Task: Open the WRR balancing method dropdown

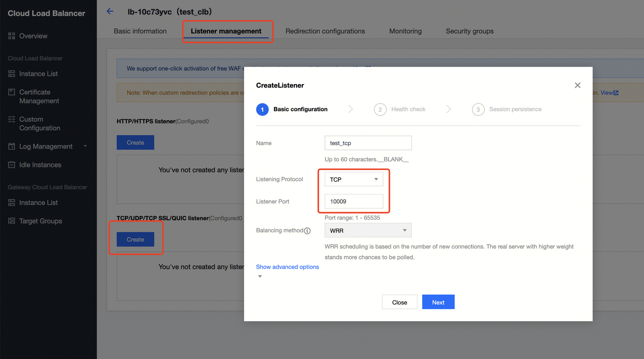Action: coord(368,231)
